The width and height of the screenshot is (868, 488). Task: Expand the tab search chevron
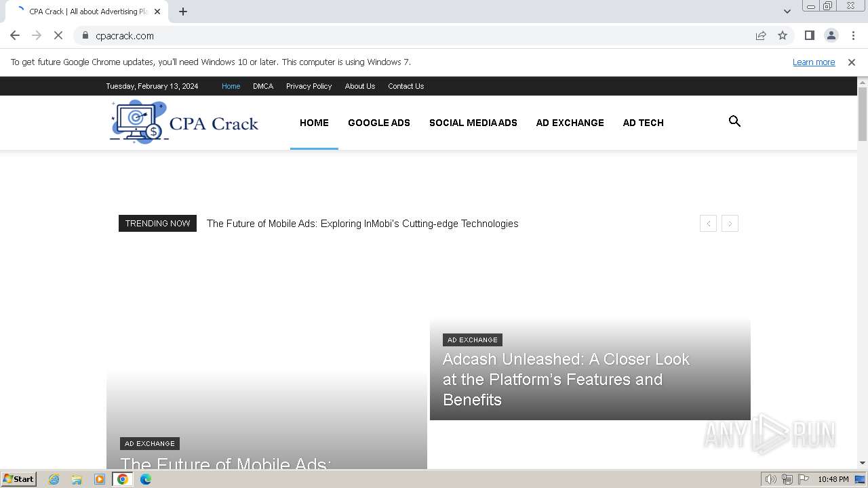(787, 12)
